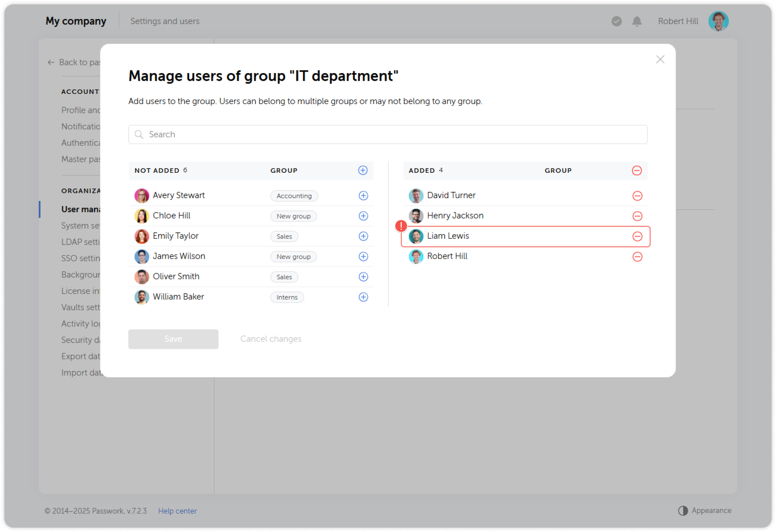Add Chloe Hill using the plus icon

coord(363,216)
